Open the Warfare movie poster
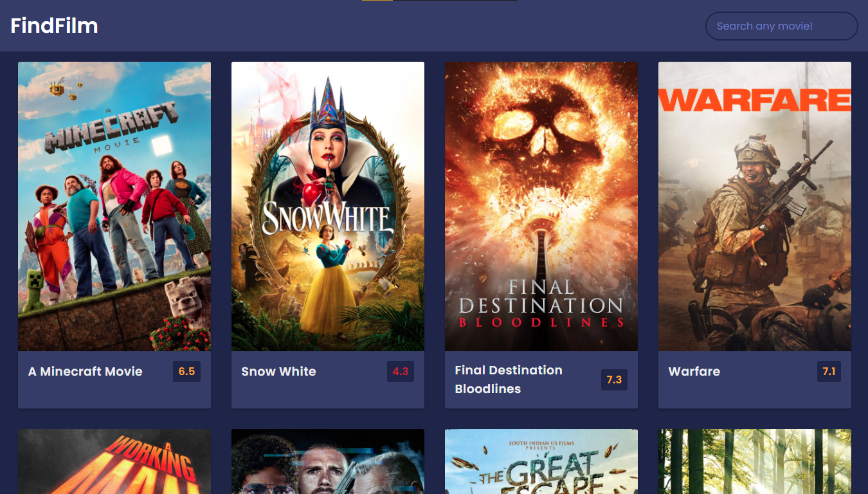This screenshot has width=868, height=494. (x=755, y=206)
